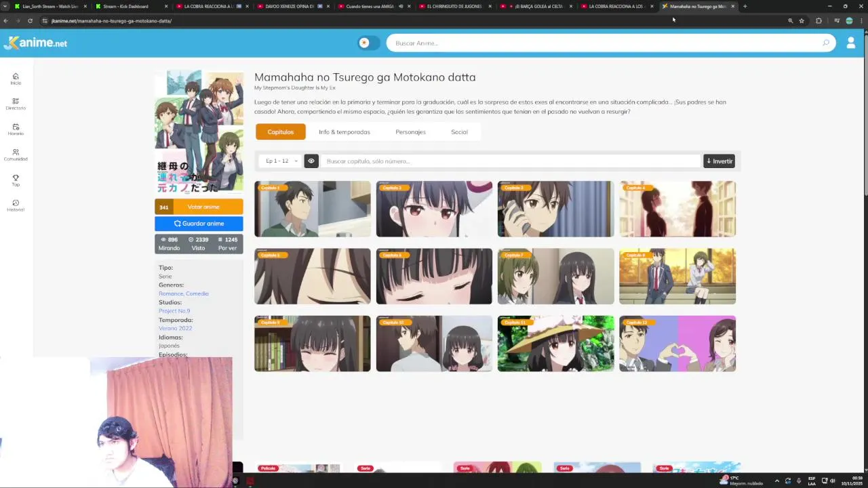
Task: Open the Capítulo 9 thumbnail
Action: (313, 344)
